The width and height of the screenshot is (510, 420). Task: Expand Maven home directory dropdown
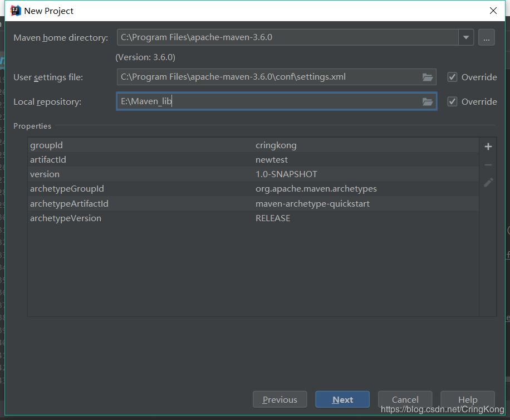(x=465, y=38)
